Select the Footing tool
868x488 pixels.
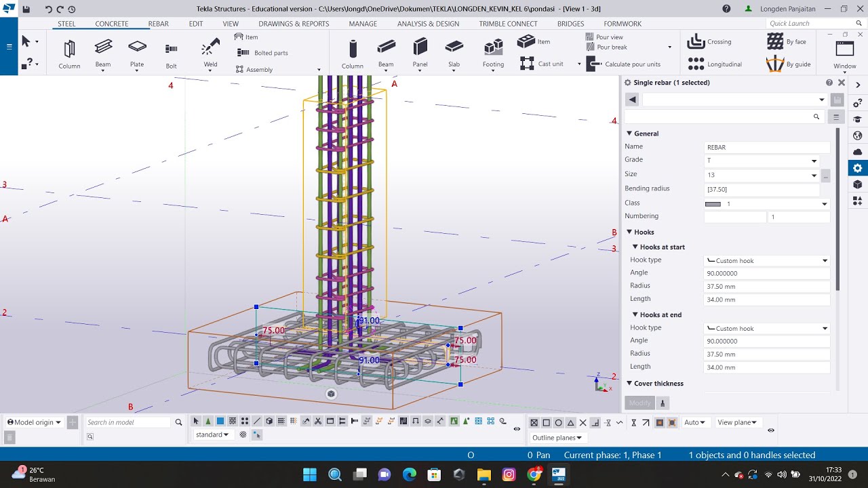(493, 53)
